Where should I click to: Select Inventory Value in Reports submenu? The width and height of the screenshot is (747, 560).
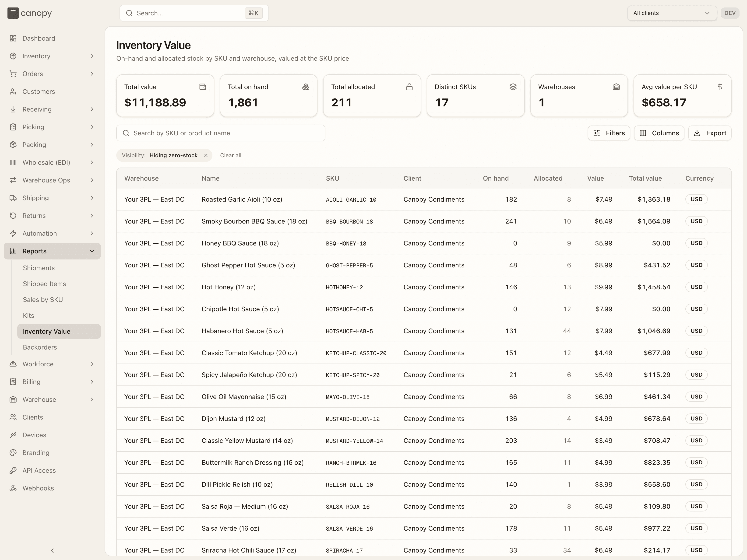pos(59,331)
